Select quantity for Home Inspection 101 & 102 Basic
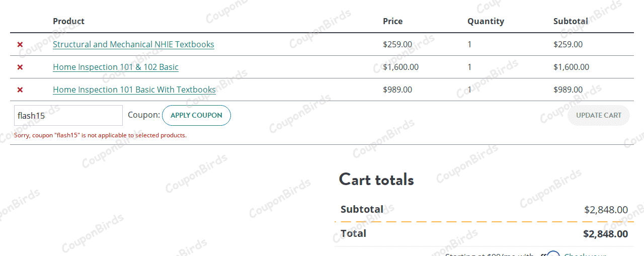This screenshot has height=256, width=644. click(470, 67)
